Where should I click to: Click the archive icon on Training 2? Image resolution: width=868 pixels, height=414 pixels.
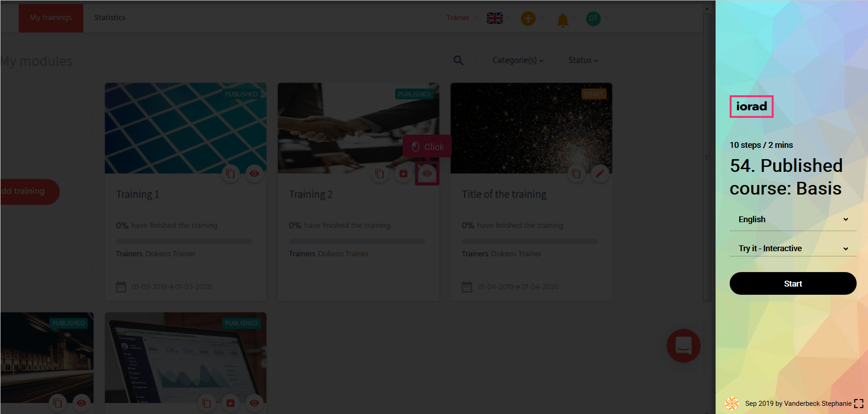coord(403,174)
